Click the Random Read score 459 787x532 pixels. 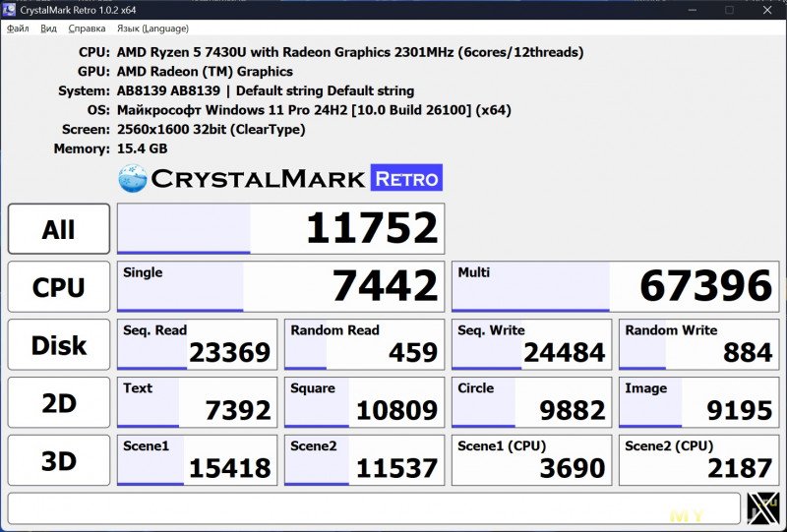click(364, 345)
